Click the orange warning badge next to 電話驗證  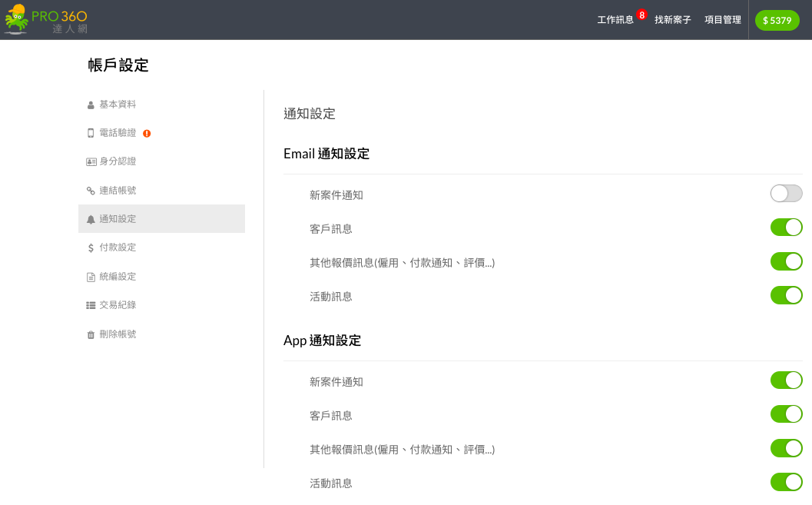[x=147, y=134]
